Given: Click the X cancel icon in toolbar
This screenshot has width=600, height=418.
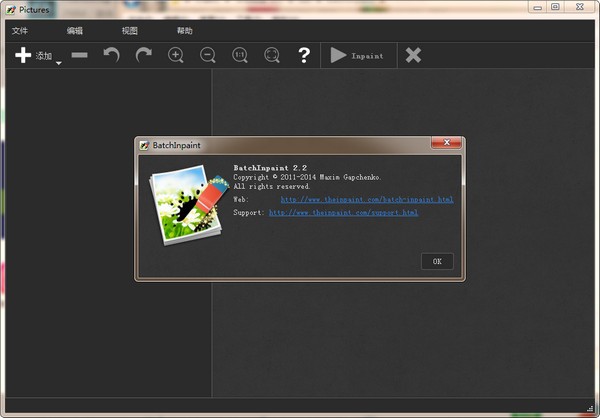Looking at the screenshot, I should coord(413,56).
